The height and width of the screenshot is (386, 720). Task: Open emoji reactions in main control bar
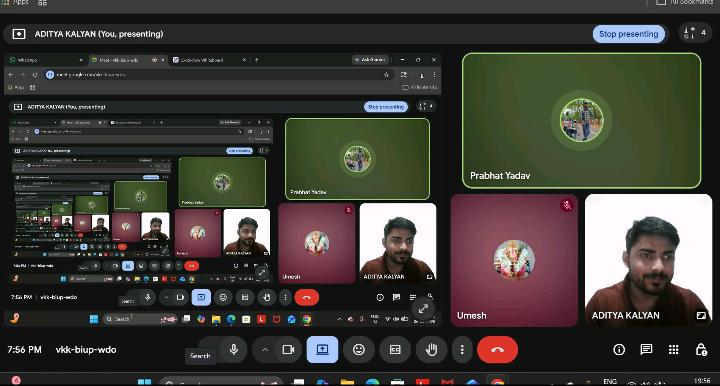359,350
